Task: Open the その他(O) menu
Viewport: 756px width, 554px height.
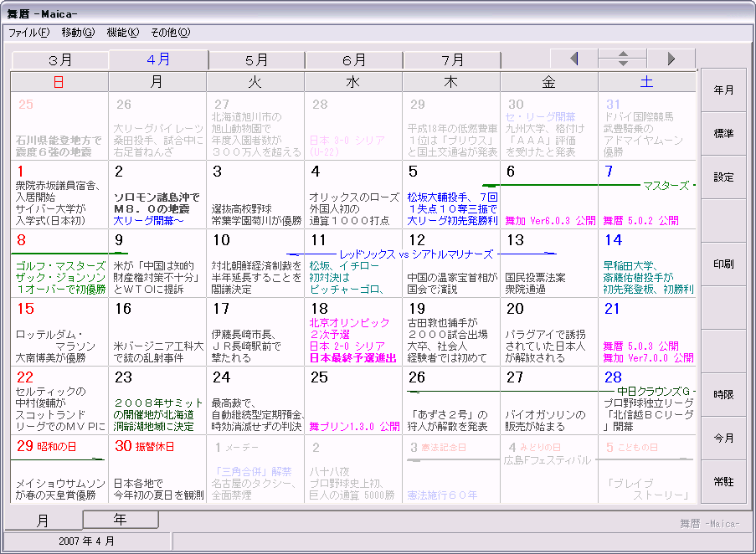Action: point(171,33)
